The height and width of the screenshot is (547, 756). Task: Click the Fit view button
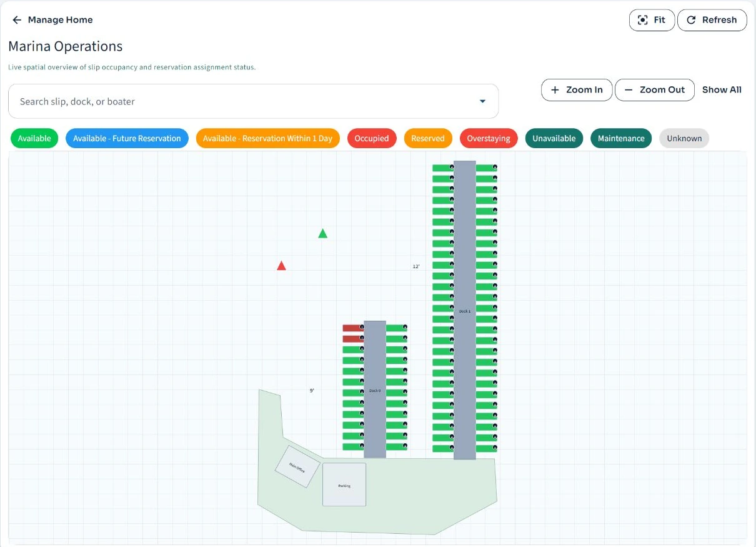coord(652,20)
